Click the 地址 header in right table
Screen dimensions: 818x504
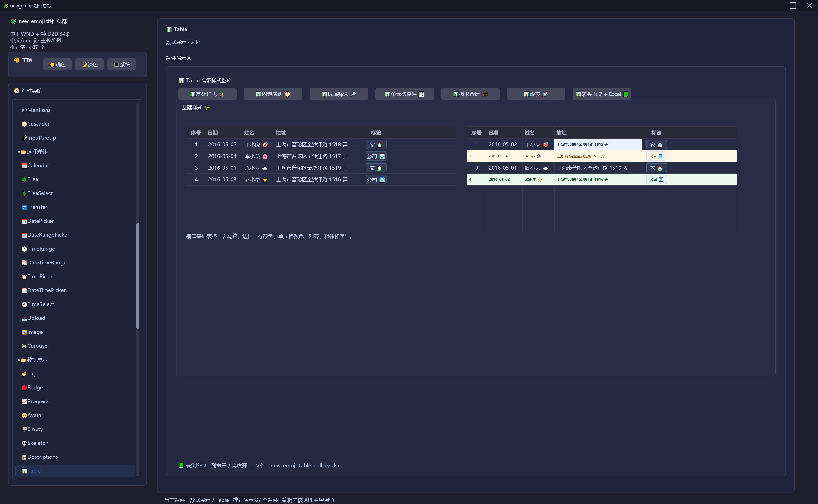tap(561, 133)
